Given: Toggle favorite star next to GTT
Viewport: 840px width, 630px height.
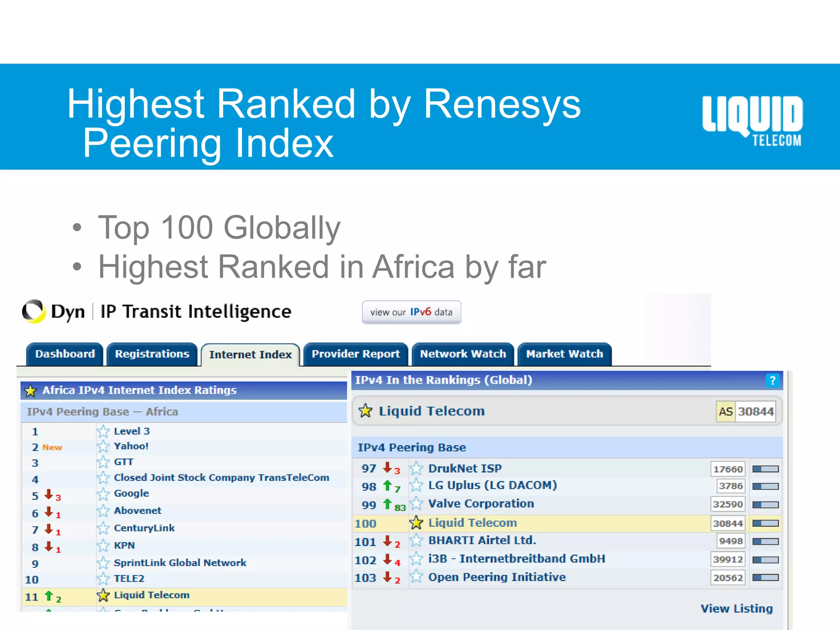Looking at the screenshot, I should pos(103,462).
